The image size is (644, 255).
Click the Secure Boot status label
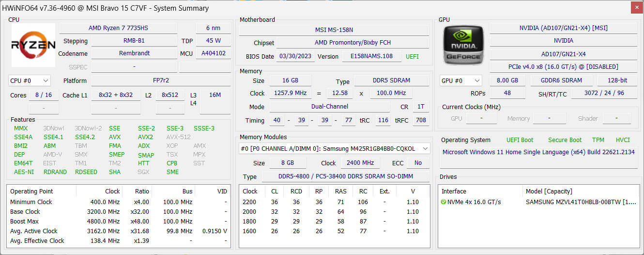565,140
